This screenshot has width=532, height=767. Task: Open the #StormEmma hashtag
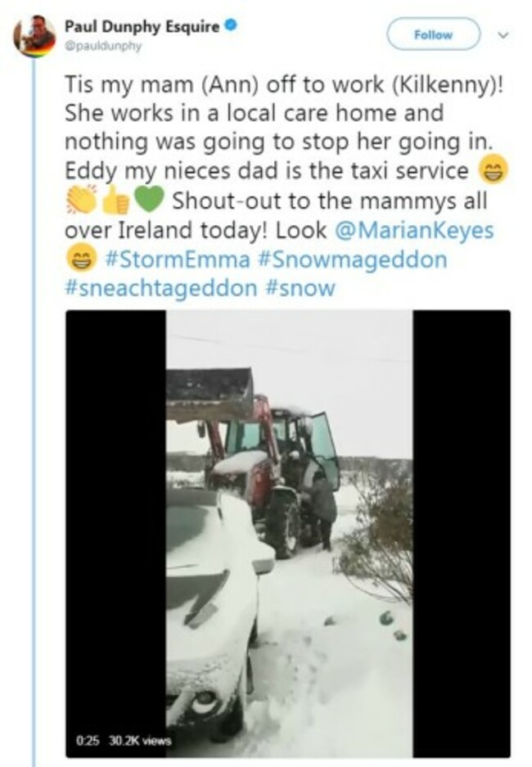tap(178, 259)
